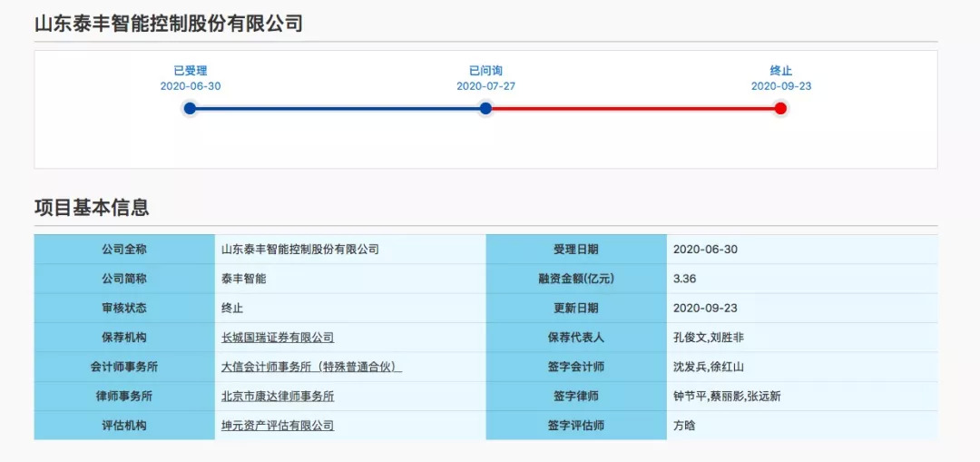Open 北京市康达律师事务所 link
The height and width of the screenshot is (462, 980).
click(278, 397)
